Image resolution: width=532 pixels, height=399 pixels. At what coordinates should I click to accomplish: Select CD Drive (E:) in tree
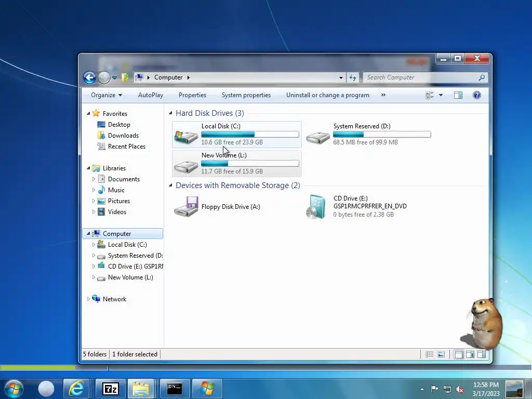(136, 267)
